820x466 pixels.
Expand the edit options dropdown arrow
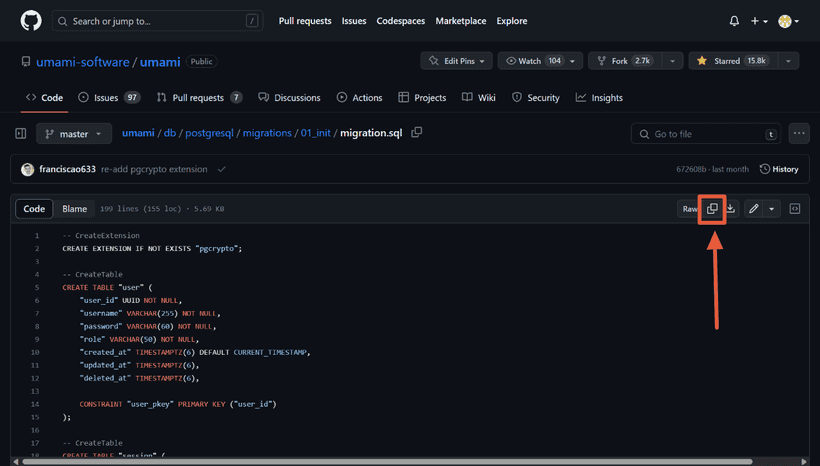[x=772, y=209]
